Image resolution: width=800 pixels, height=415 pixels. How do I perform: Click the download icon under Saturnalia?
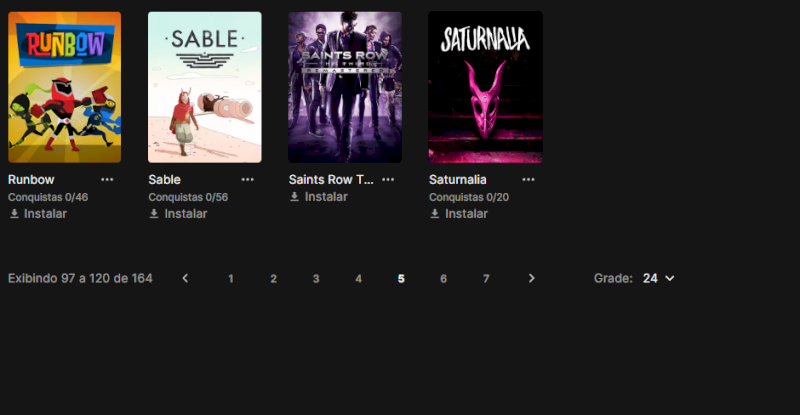(x=435, y=214)
